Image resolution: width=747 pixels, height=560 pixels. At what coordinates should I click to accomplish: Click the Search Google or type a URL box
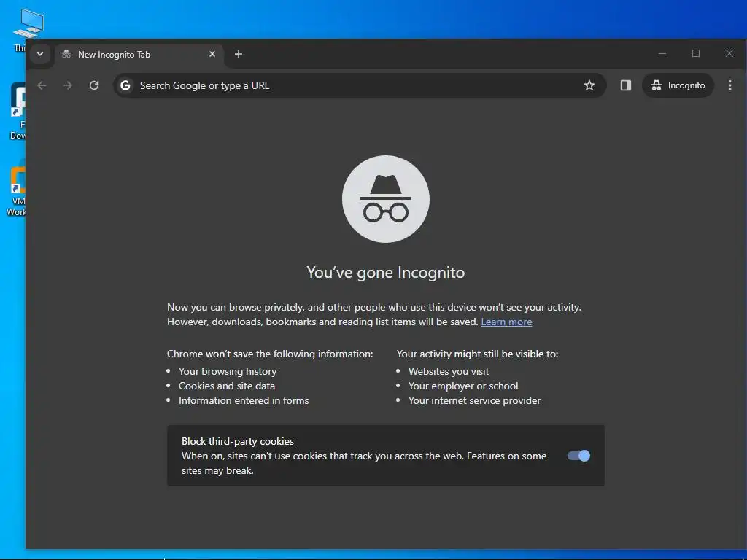360,85
